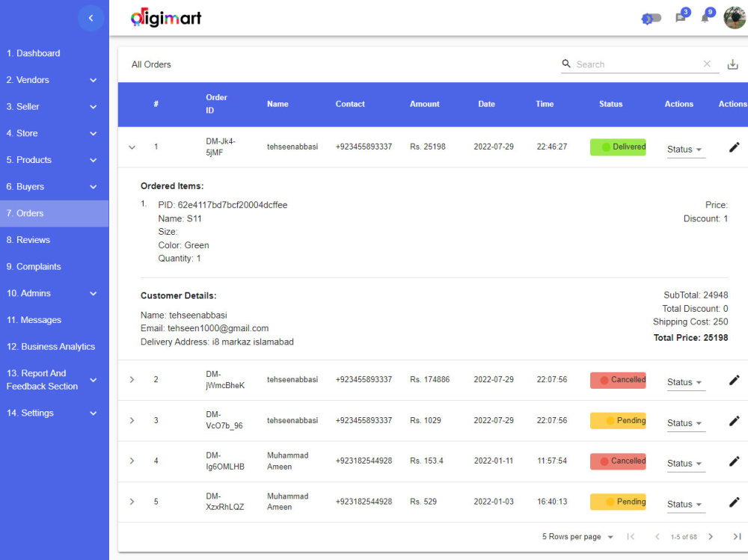Viewport: 748px width, 560px height.
Task: Click the Pending badge for order DM-VcO7b_96
Action: coord(618,421)
